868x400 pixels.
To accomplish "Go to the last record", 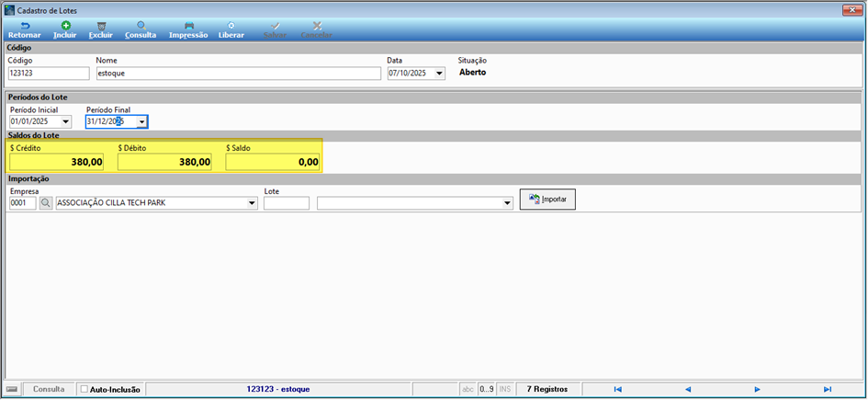I will pyautogui.click(x=828, y=389).
